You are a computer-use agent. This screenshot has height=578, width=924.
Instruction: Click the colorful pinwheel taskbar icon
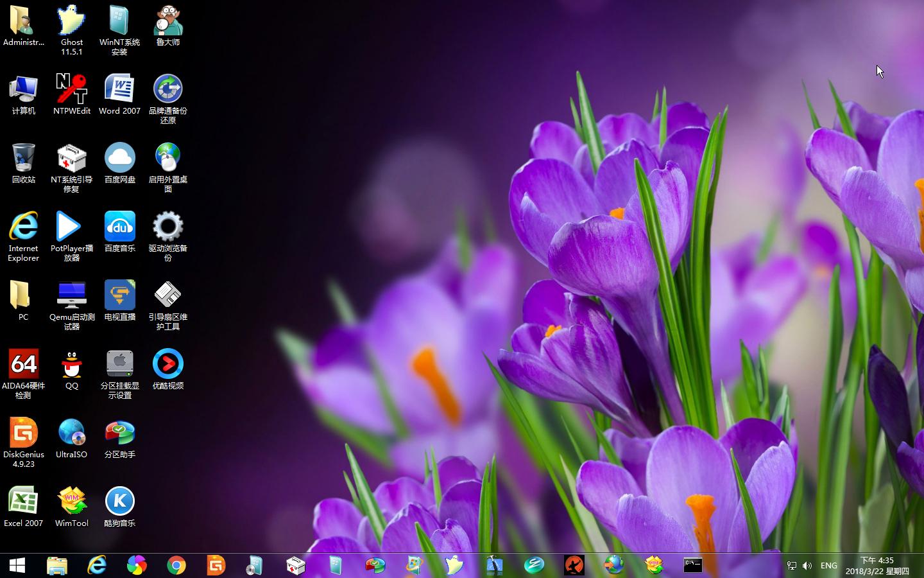137,565
